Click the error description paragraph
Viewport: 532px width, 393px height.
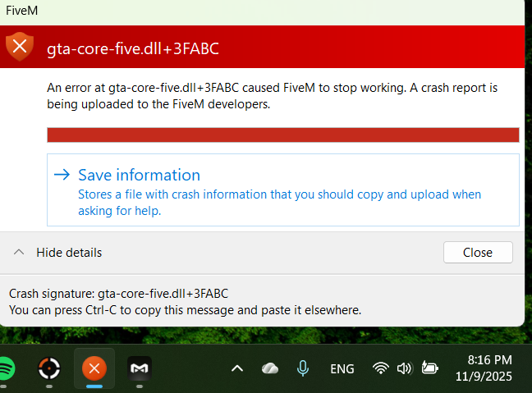tap(272, 96)
